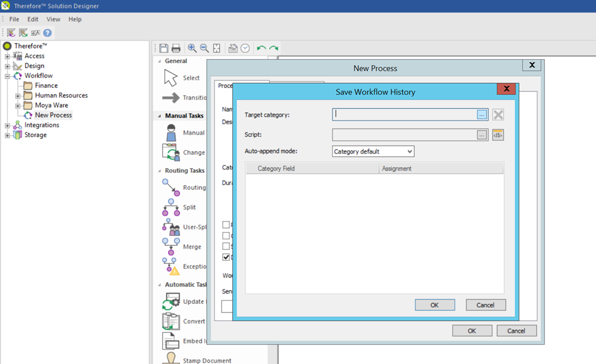The image size is (596, 364).
Task: Select the Split routing task tool
Action: [185, 207]
